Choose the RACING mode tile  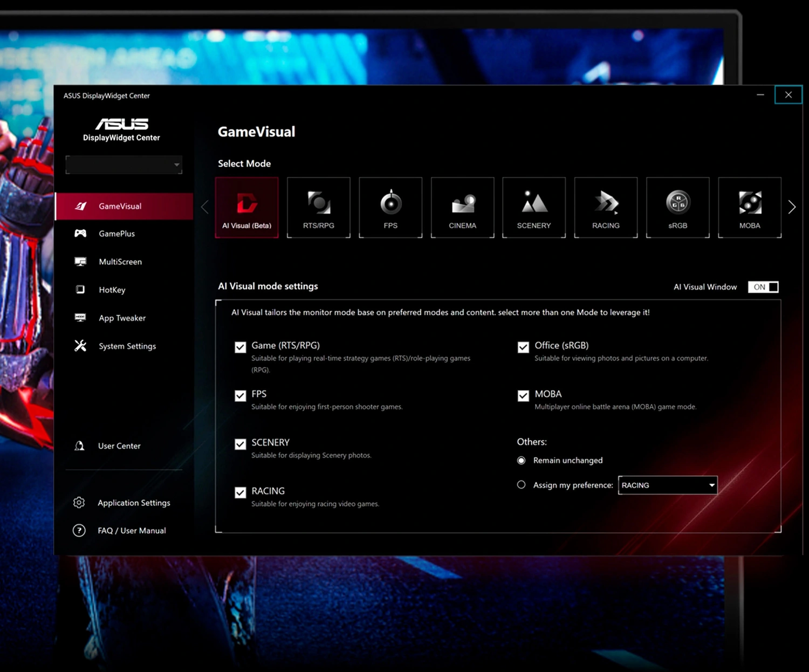click(606, 208)
